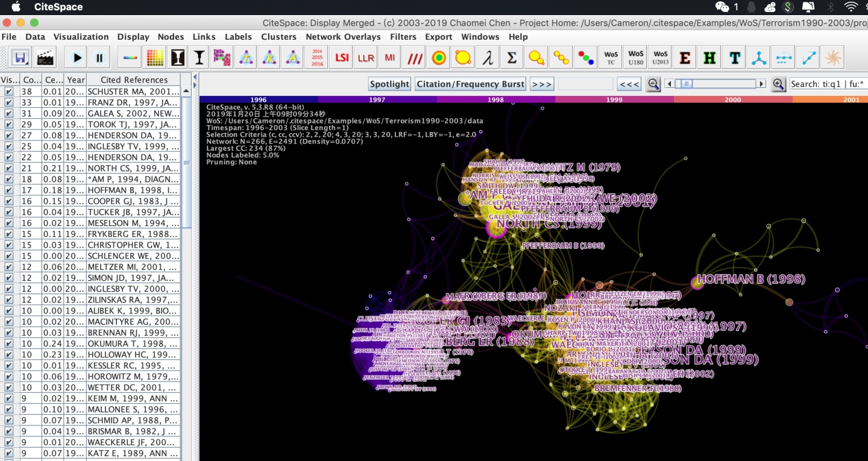Open the Apple menu
The width and height of the screenshot is (868, 461).
(x=16, y=7)
